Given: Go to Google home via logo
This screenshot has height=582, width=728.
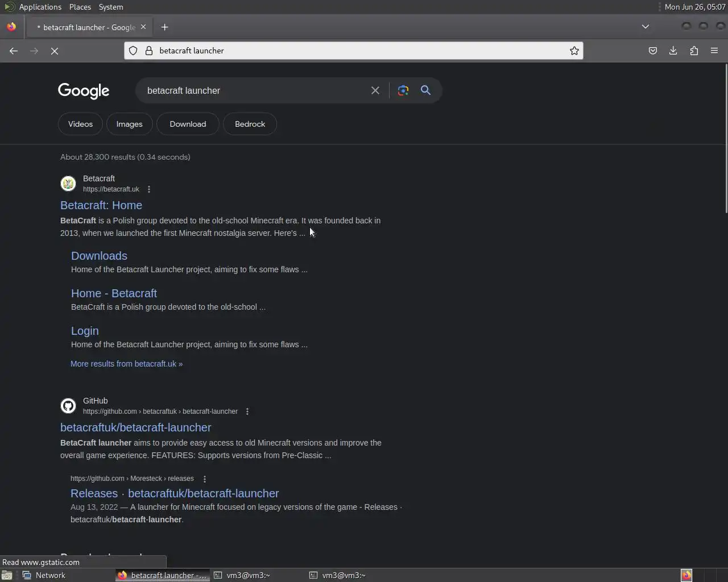Looking at the screenshot, I should [84, 91].
